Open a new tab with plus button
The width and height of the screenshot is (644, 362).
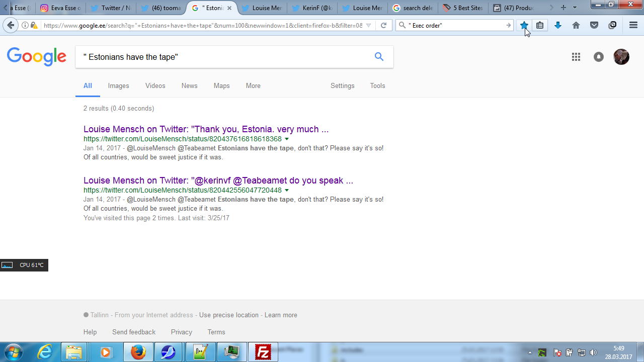point(563,8)
